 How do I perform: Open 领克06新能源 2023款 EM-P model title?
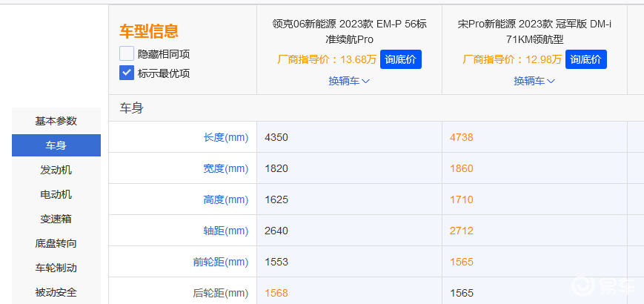click(350, 32)
